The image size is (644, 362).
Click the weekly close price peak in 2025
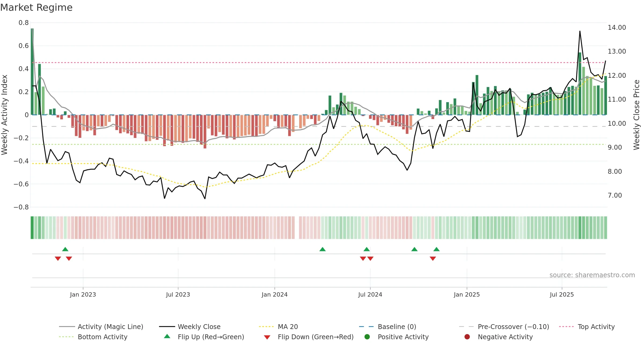580,31
